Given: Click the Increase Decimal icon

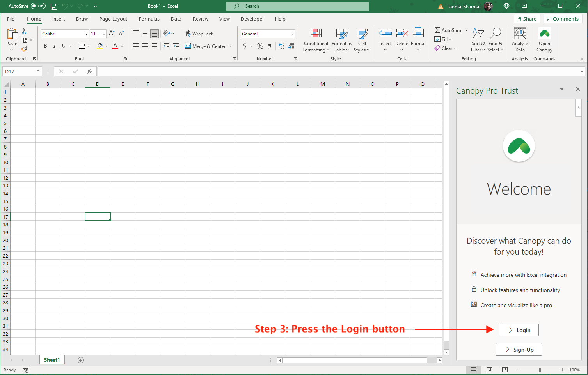Looking at the screenshot, I should click(x=282, y=46).
